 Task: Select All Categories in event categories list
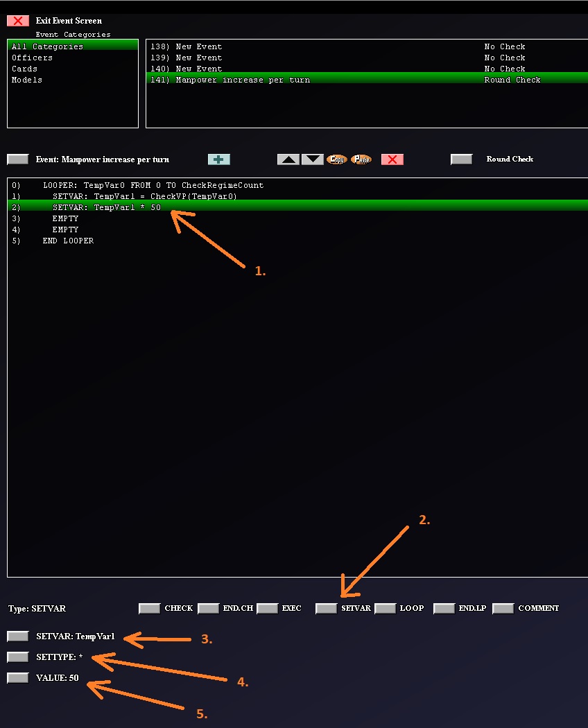73,46
